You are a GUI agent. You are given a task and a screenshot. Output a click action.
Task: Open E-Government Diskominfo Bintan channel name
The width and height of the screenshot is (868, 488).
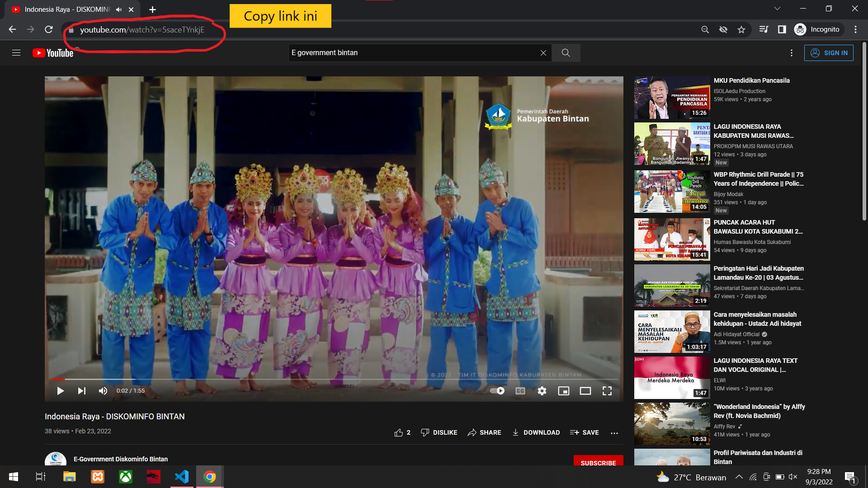pos(121,459)
